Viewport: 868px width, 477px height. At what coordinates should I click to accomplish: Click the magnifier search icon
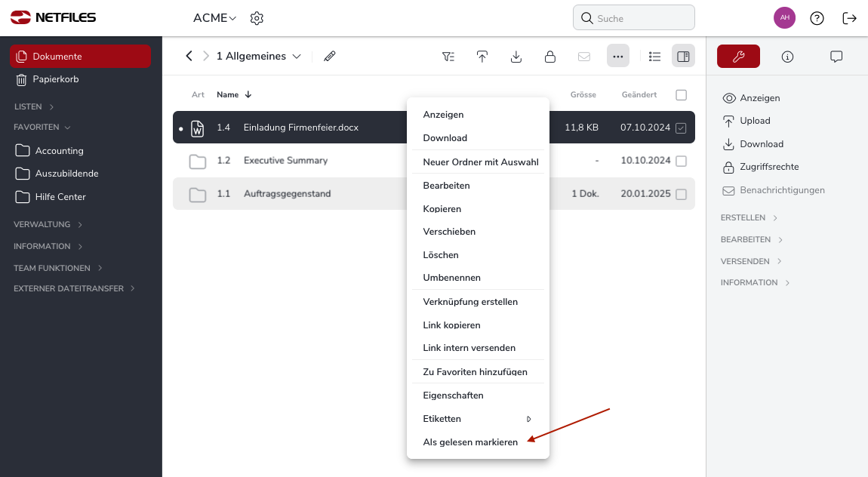pyautogui.click(x=586, y=18)
